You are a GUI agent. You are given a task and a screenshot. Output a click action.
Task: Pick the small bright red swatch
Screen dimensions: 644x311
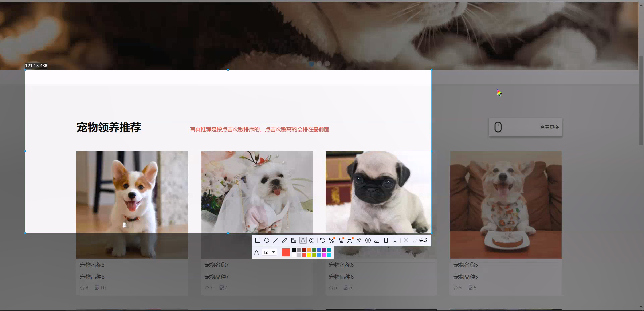pyautogui.click(x=304, y=255)
